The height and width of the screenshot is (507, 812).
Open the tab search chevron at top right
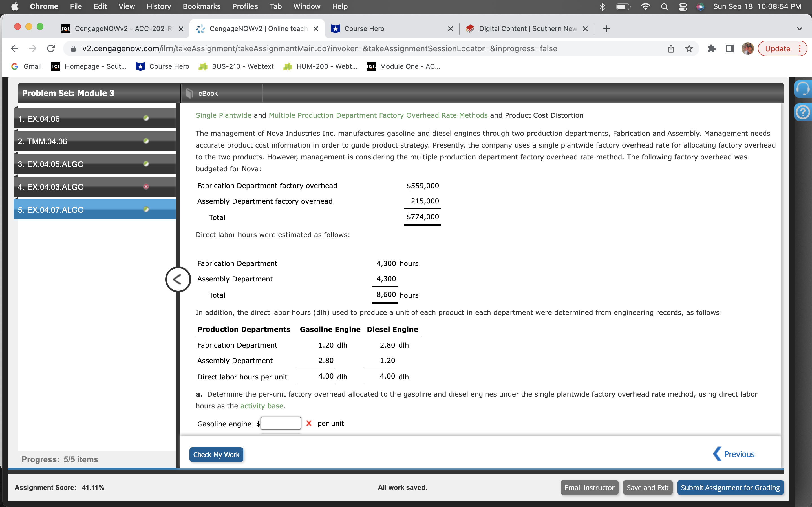(x=800, y=28)
